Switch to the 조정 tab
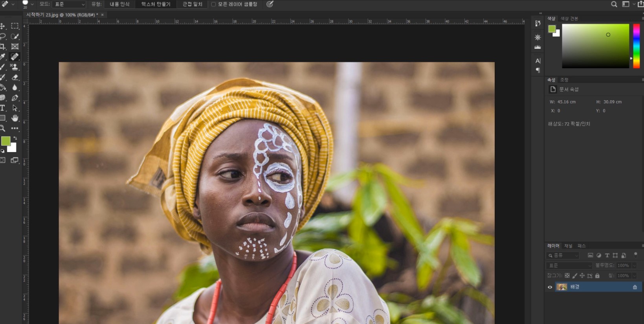 click(564, 80)
